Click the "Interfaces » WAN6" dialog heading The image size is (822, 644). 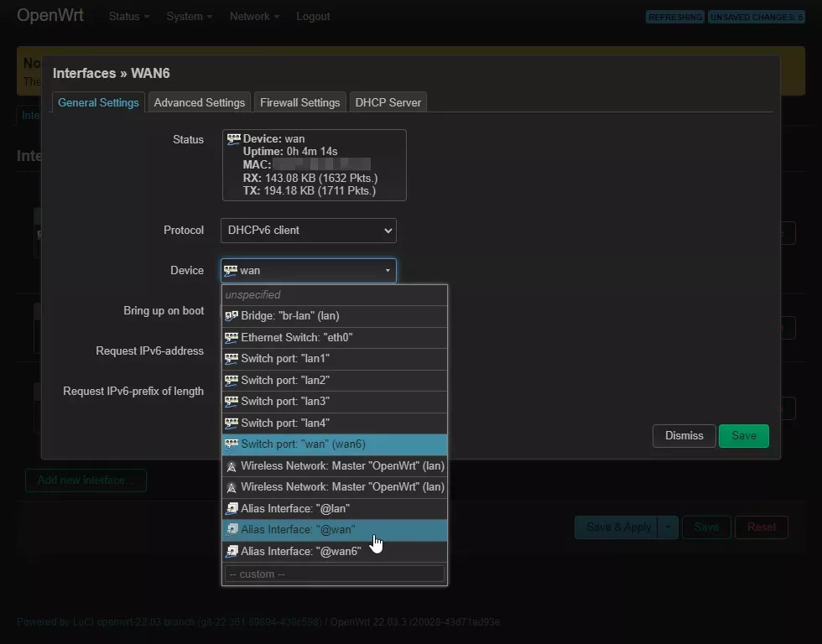(x=111, y=73)
